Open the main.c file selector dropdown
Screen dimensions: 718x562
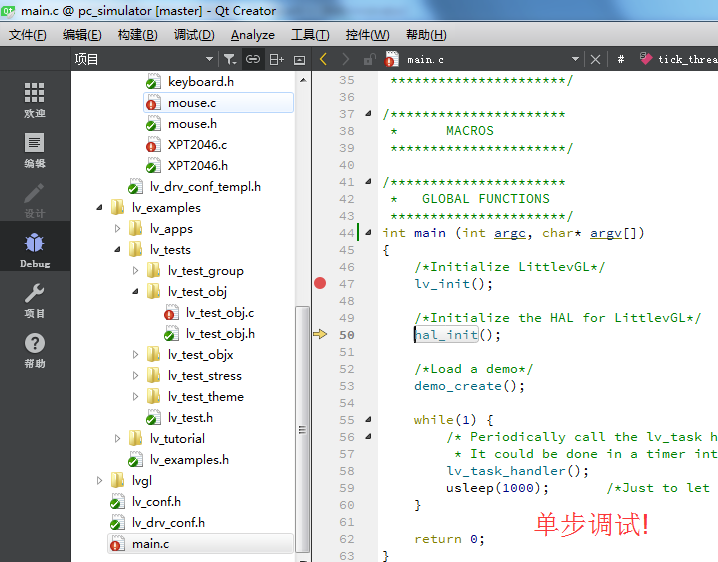point(575,59)
